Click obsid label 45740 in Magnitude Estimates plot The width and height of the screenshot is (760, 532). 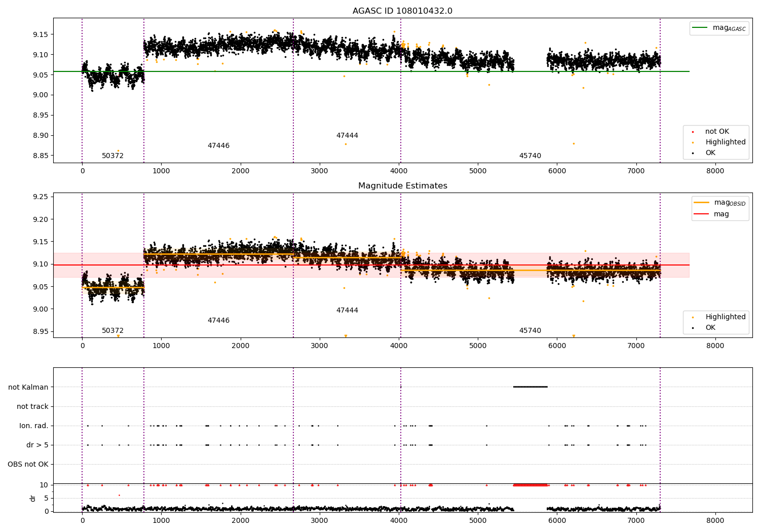pyautogui.click(x=530, y=331)
